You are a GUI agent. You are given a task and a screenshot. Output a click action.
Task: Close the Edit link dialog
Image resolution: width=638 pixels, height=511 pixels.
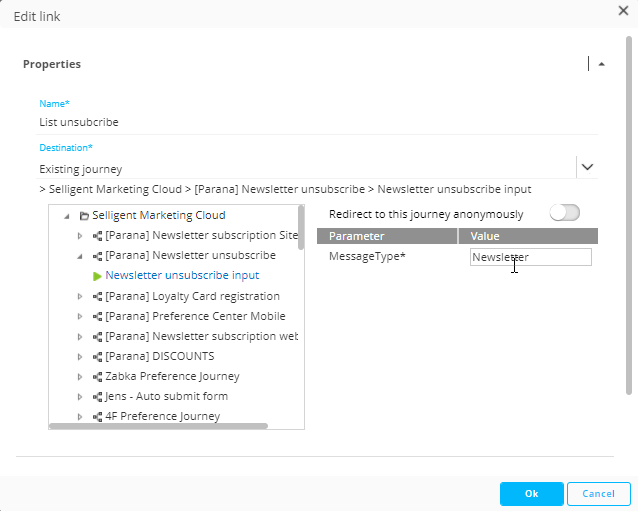623,11
